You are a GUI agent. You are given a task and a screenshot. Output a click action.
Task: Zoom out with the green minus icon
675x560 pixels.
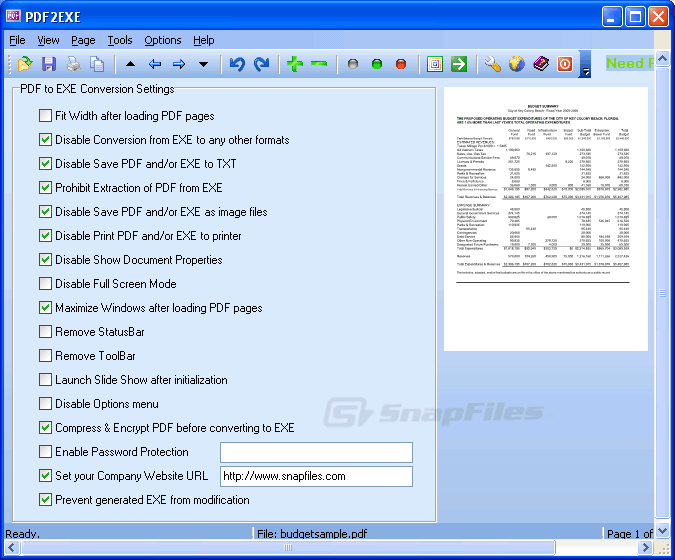click(x=319, y=64)
